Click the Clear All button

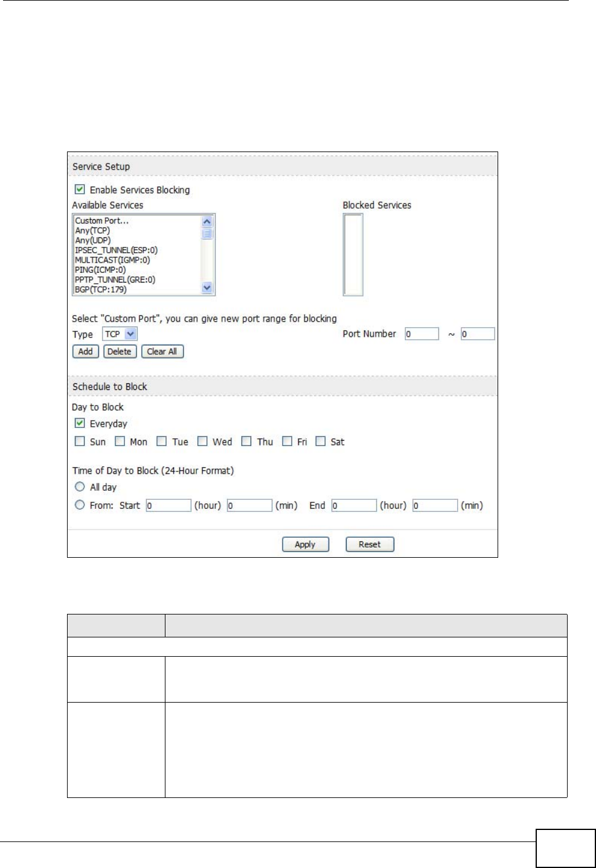coord(162,351)
